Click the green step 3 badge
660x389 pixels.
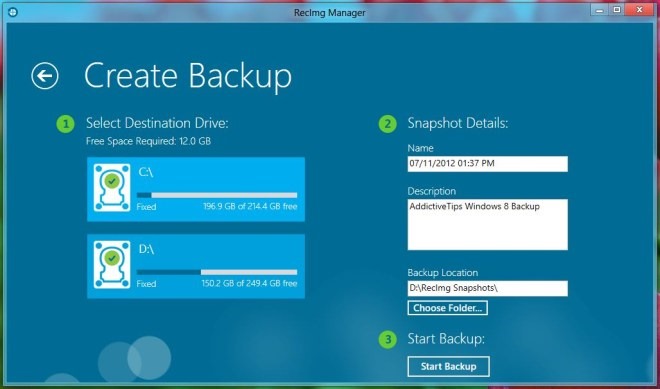(387, 339)
